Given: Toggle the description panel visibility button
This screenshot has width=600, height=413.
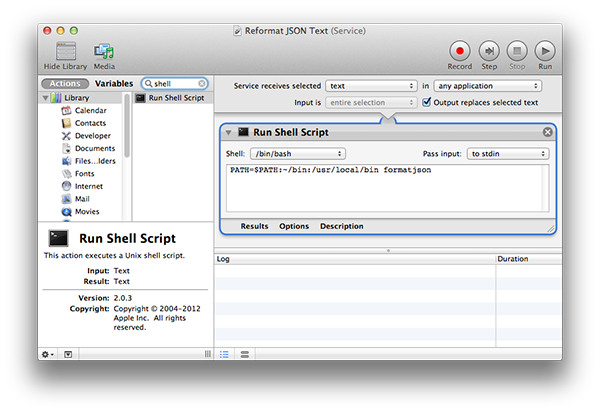Looking at the screenshot, I should pyautogui.click(x=68, y=354).
